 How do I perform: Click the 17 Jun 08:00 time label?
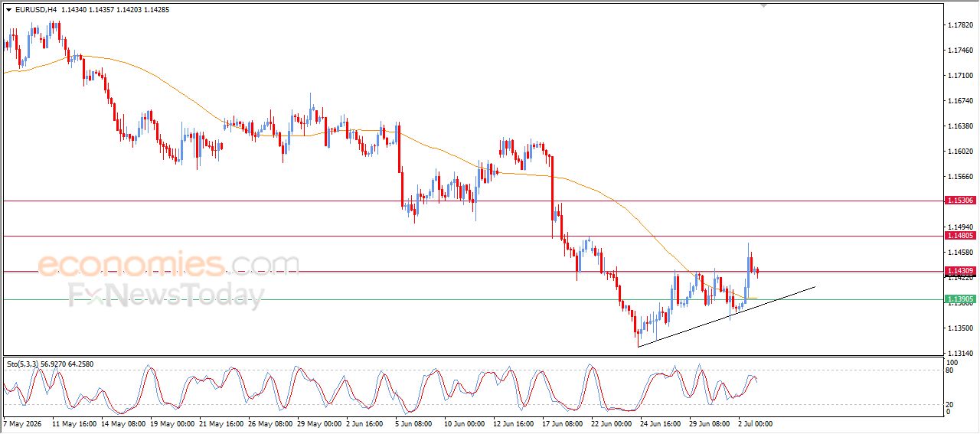tap(562, 423)
